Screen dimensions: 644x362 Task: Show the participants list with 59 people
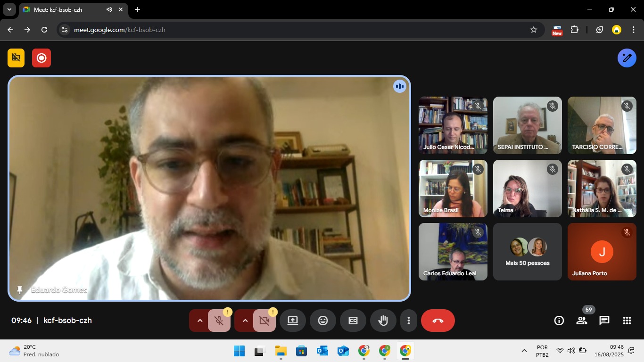(581, 321)
